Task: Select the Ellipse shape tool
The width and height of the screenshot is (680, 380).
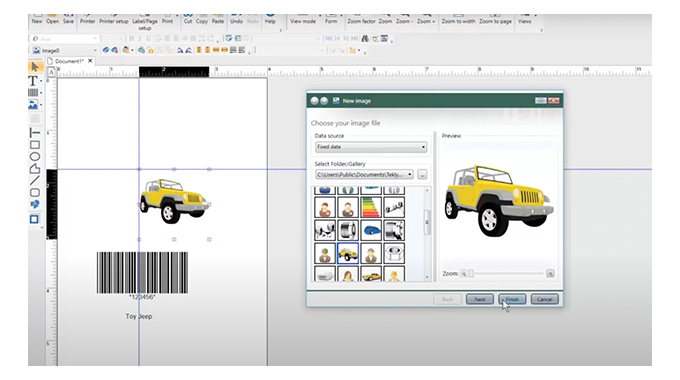Action: [x=35, y=157]
